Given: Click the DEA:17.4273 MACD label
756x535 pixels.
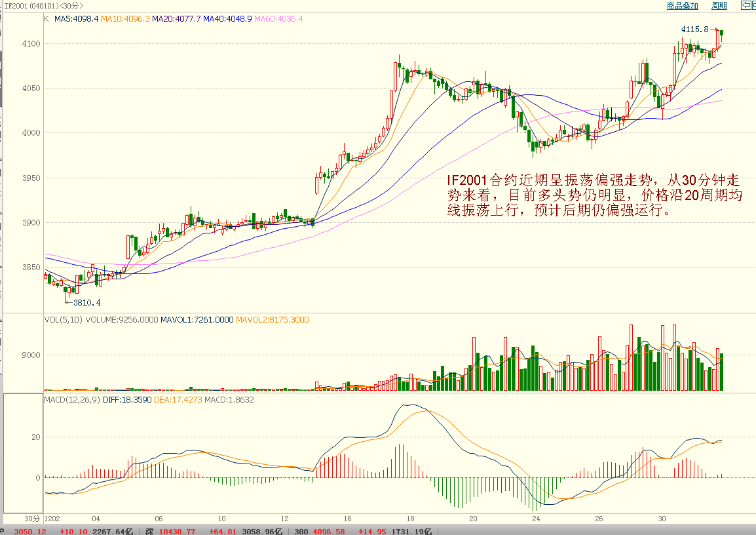Looking at the screenshot, I should 178,399.
